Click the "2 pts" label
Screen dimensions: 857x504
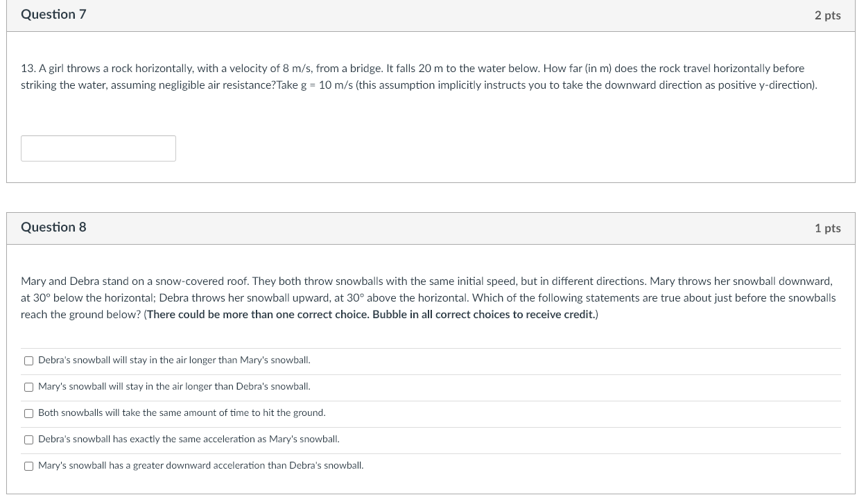point(827,15)
